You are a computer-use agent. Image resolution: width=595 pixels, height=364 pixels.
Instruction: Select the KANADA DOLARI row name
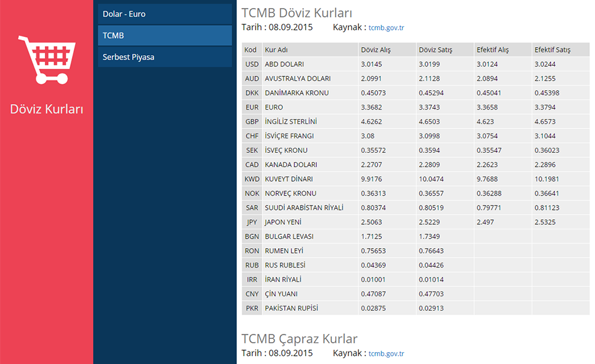click(x=291, y=165)
